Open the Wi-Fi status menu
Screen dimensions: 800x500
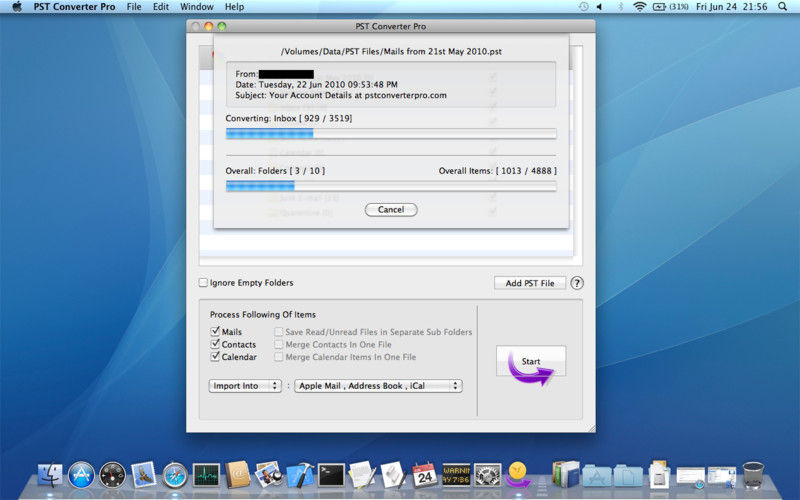tap(639, 7)
